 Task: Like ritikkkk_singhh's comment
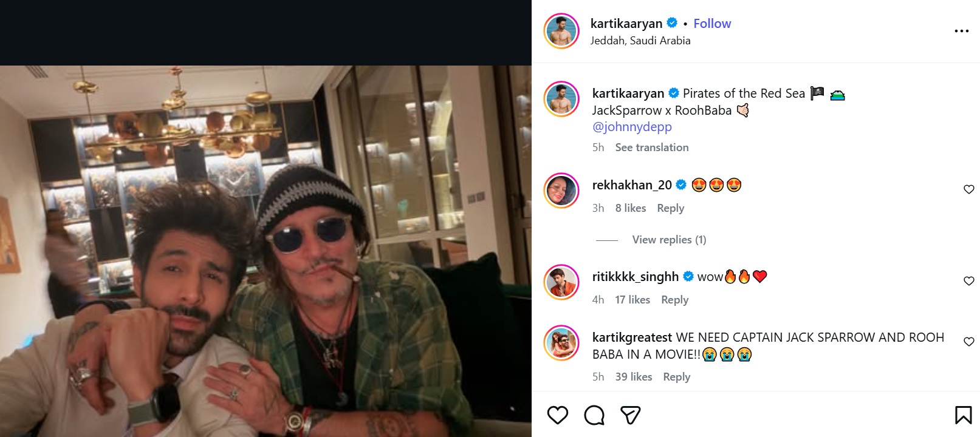(969, 281)
